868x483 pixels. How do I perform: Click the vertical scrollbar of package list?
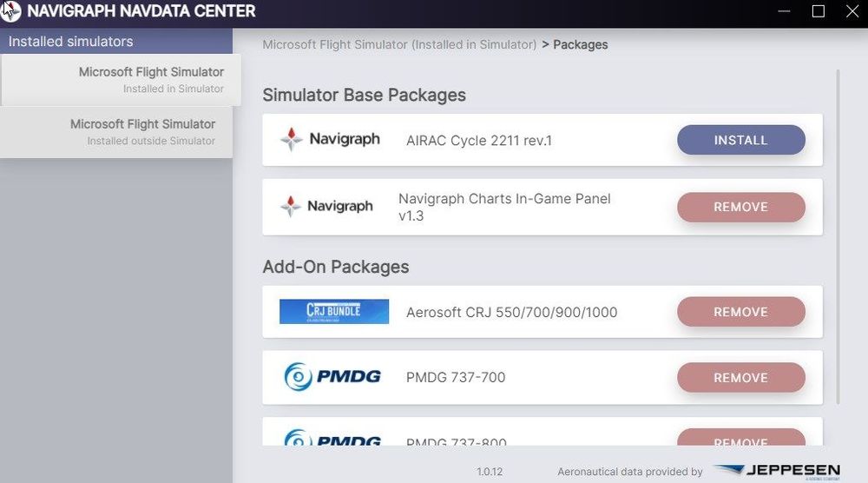838,235
